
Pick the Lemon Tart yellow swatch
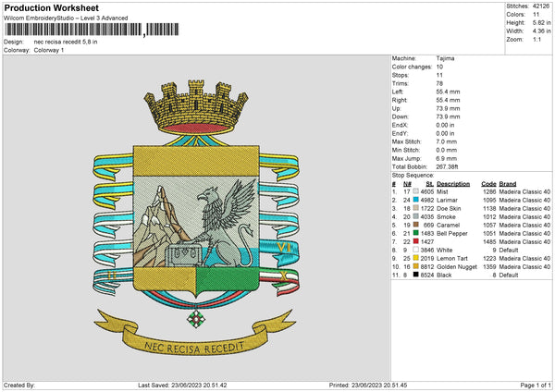[x=416, y=258]
